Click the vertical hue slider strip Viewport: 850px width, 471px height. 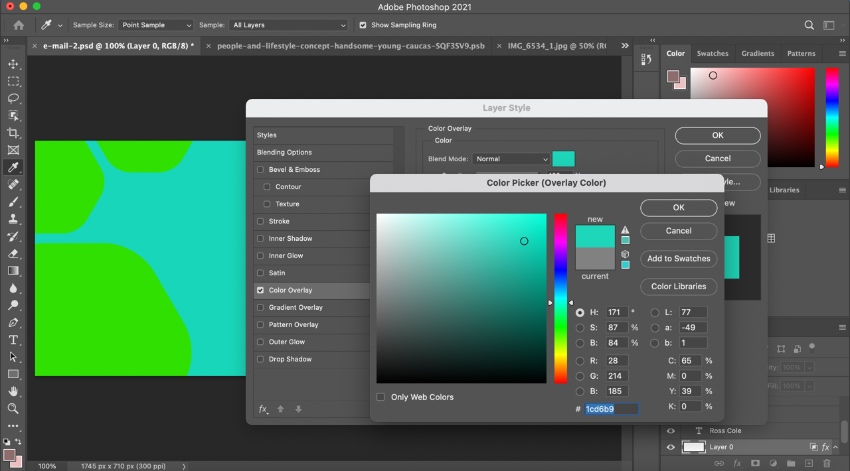tap(561, 298)
